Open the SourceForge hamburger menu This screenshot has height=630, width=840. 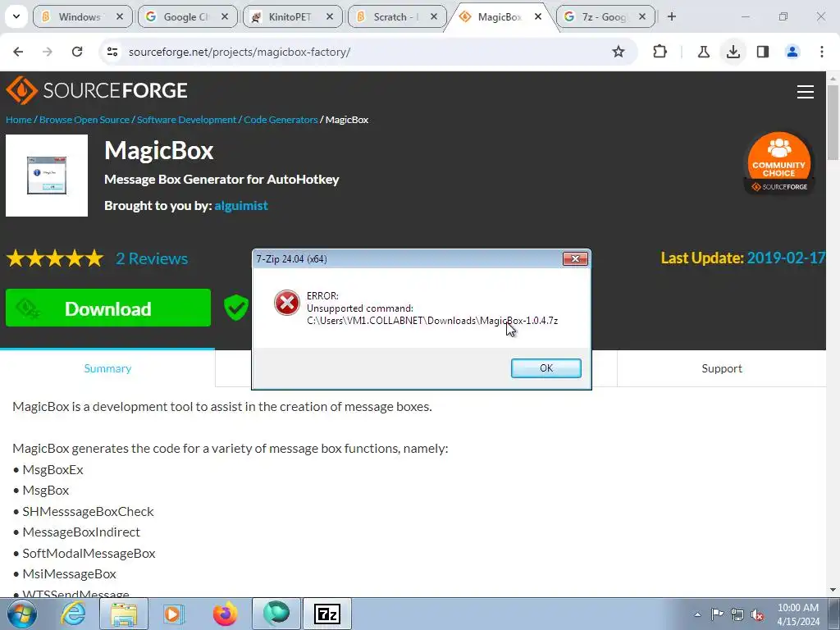(x=806, y=92)
